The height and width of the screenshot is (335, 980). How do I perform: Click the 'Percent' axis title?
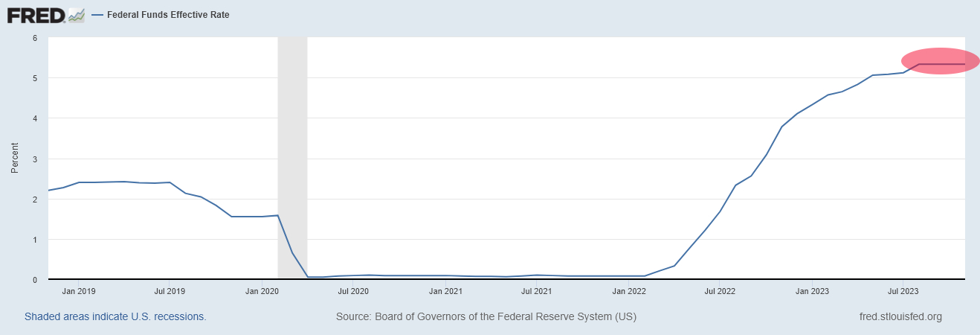(x=15, y=158)
